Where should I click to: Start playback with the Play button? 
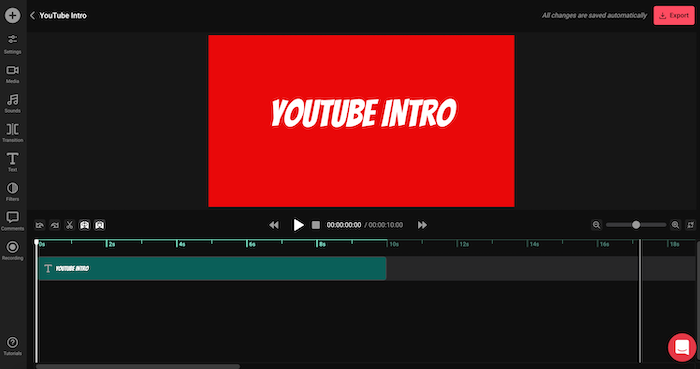(x=298, y=225)
